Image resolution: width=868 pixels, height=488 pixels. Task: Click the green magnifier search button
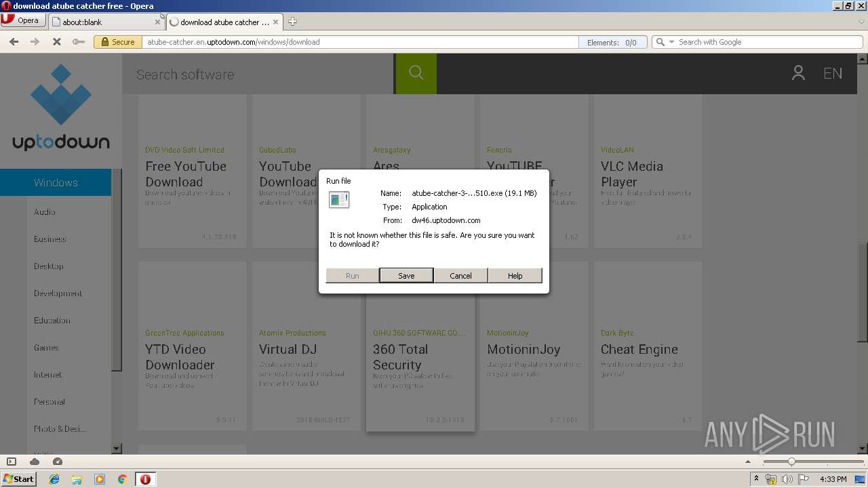pos(416,73)
